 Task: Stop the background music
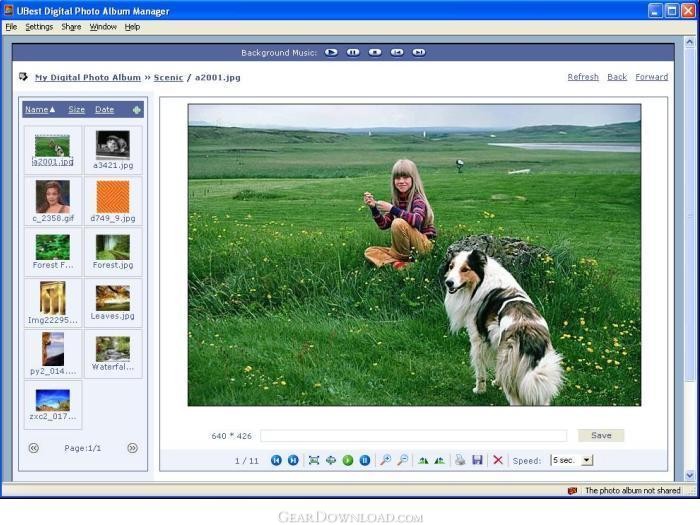[375, 52]
